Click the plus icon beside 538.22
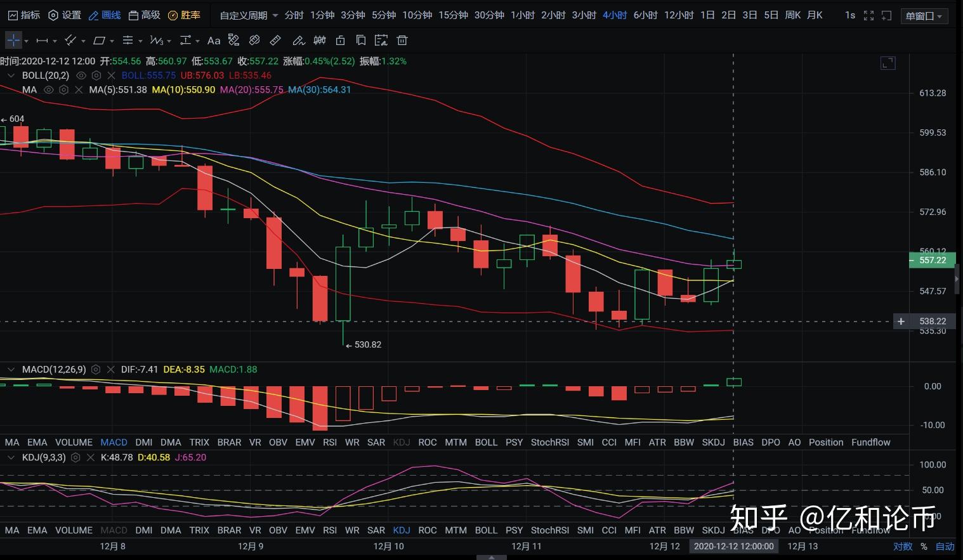963x560 pixels. tap(901, 322)
